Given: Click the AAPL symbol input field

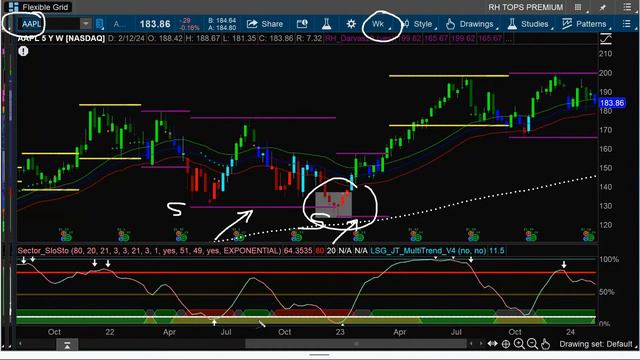Looking at the screenshot, I should (49, 24).
